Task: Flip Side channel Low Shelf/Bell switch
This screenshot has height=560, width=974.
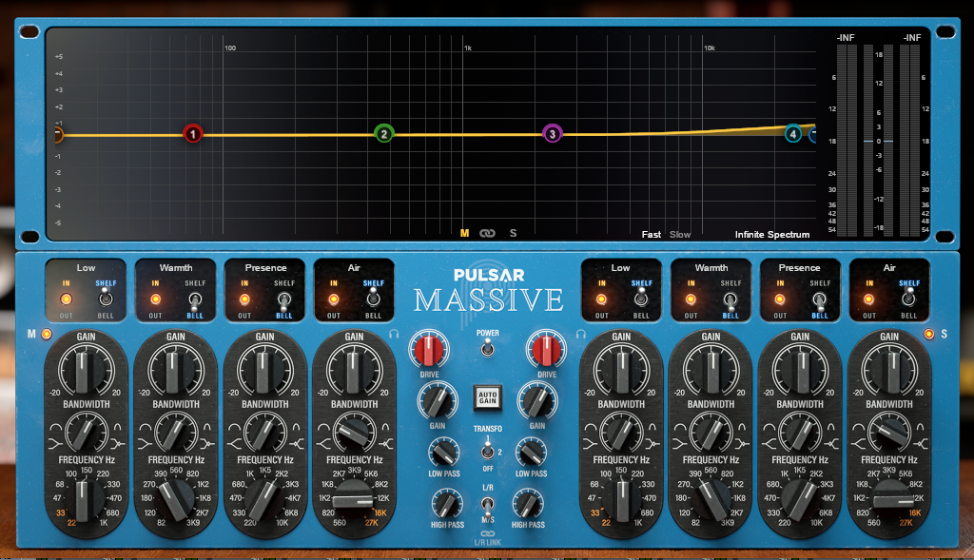Action: (641, 299)
